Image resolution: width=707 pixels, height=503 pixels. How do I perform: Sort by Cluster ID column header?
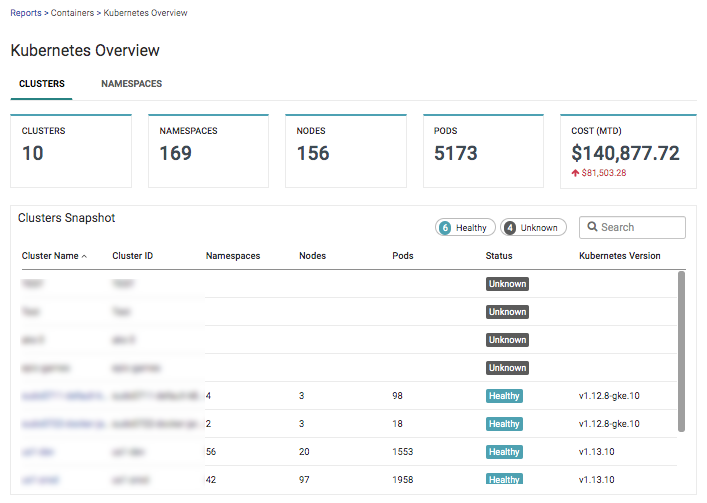[x=133, y=256]
